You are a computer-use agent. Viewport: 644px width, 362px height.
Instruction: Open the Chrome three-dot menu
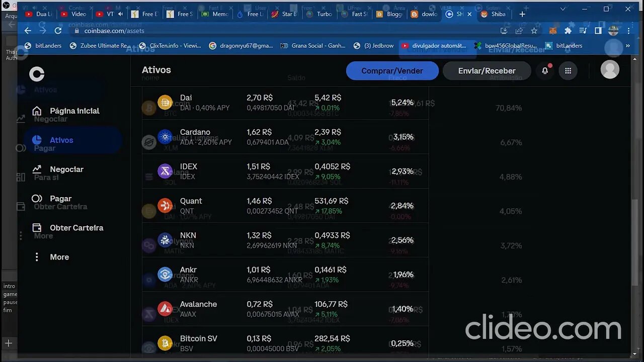[629, 31]
